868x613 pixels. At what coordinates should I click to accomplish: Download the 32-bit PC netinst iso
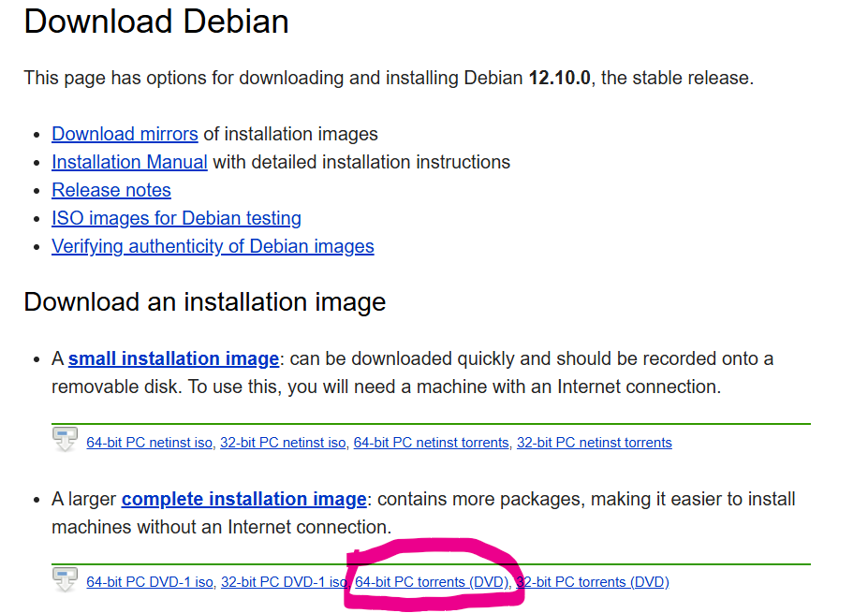pos(283,443)
